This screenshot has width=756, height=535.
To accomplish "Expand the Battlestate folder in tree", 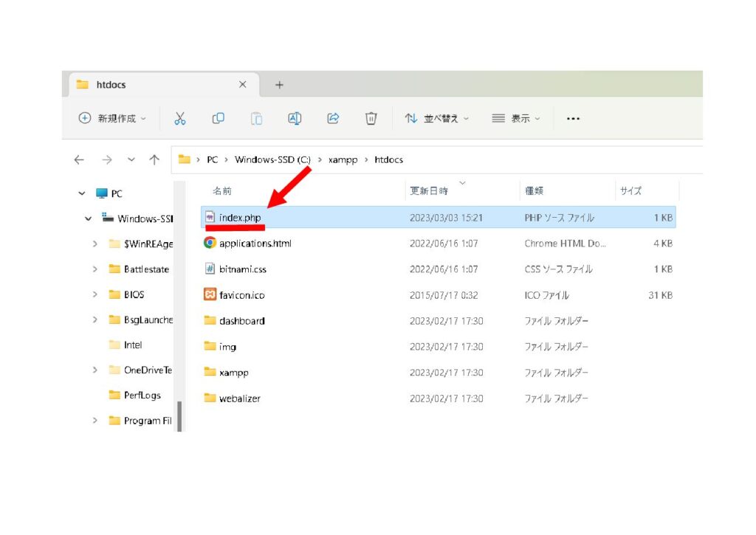I will (x=94, y=269).
